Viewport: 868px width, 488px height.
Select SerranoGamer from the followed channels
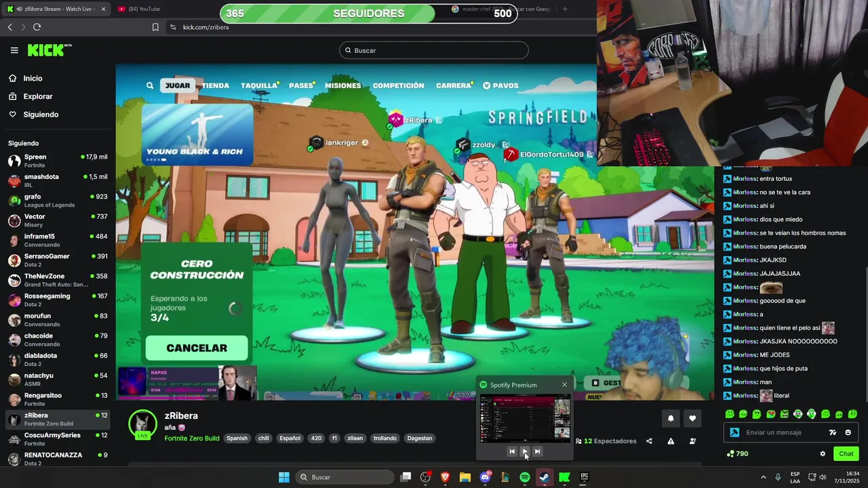[x=58, y=260]
